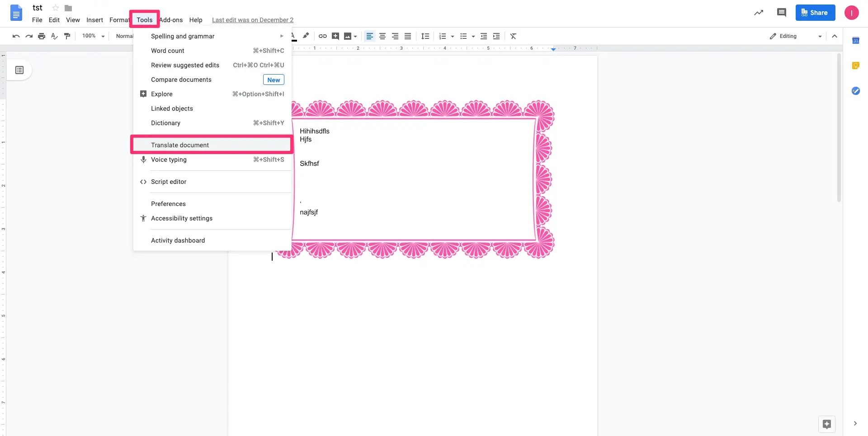Open Google Keep side panel
The width and height of the screenshot is (868, 436).
(855, 66)
